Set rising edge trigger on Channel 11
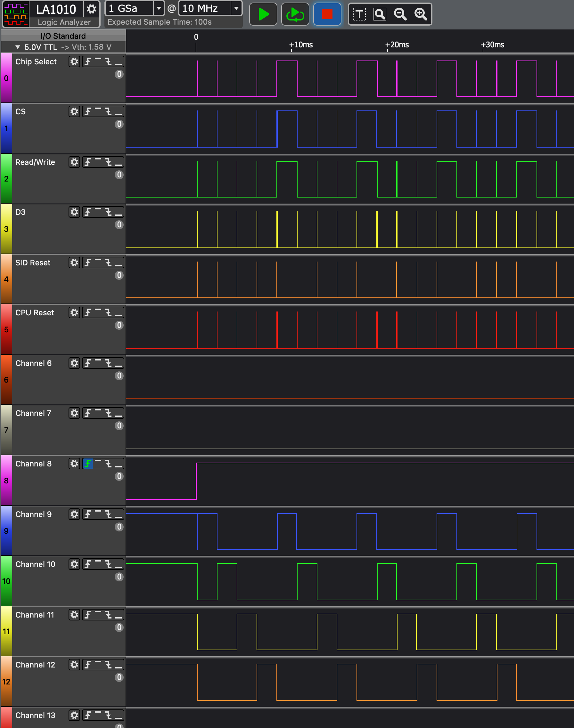Image resolution: width=574 pixels, height=728 pixels. pyautogui.click(x=88, y=615)
